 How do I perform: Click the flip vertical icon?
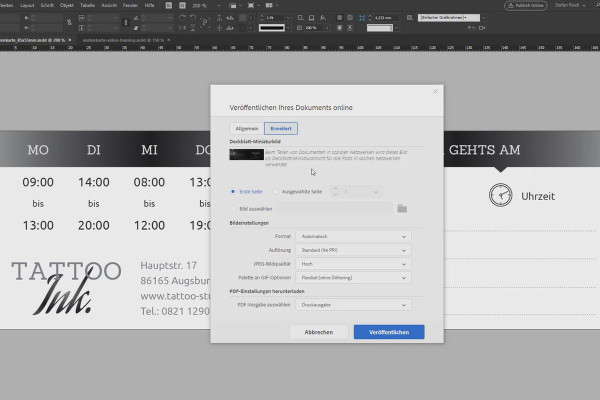click(193, 28)
